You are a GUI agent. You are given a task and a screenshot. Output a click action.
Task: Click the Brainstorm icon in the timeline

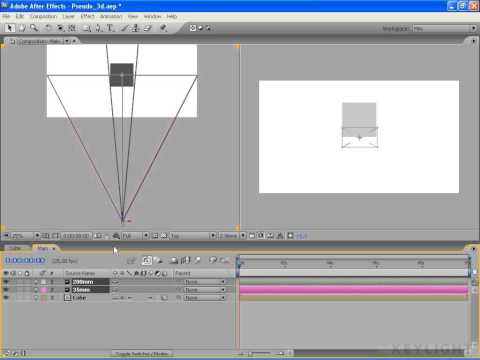click(x=213, y=260)
